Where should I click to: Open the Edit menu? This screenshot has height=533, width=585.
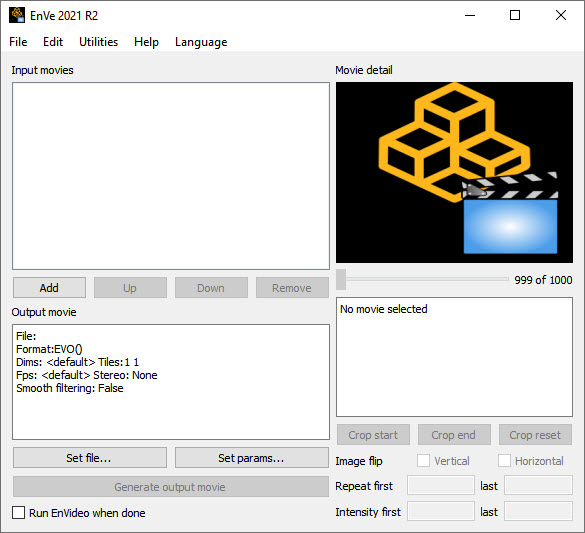pos(53,42)
